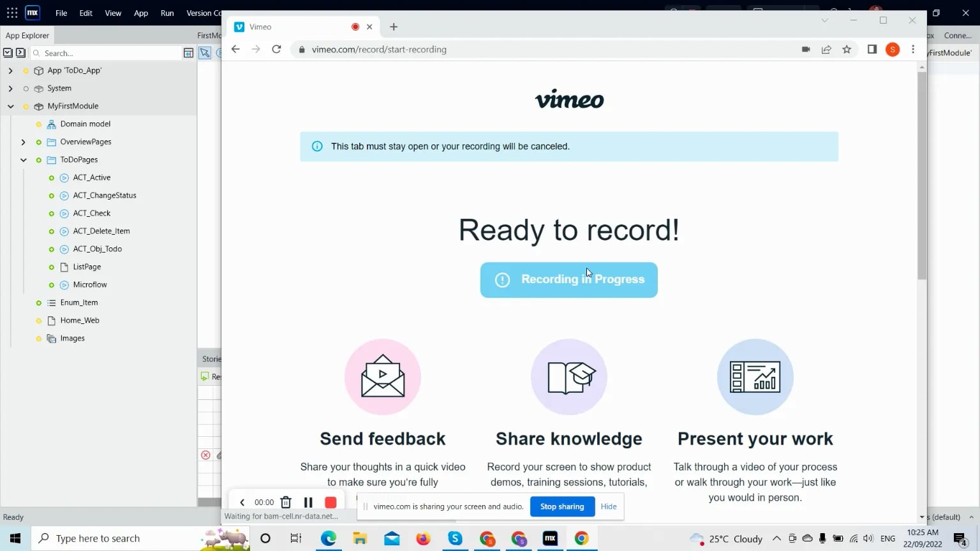
Task: Select the ACT_Obj_Todo microflow
Action: tap(98, 249)
